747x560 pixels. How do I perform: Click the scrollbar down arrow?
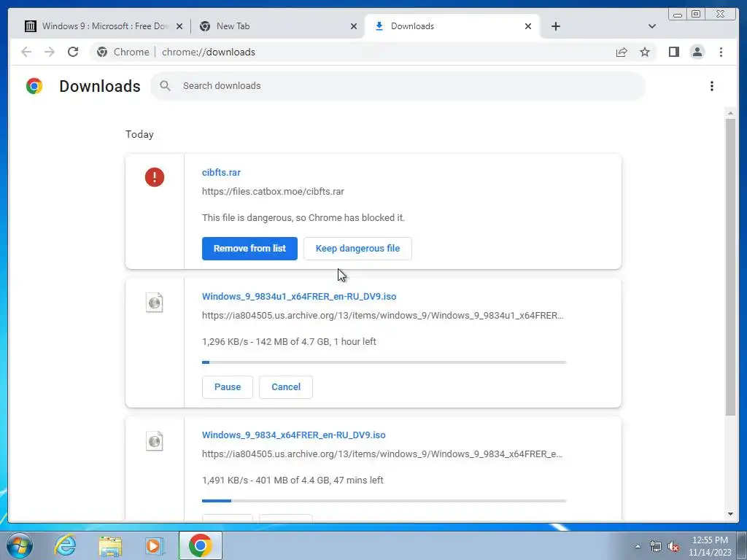(730, 514)
